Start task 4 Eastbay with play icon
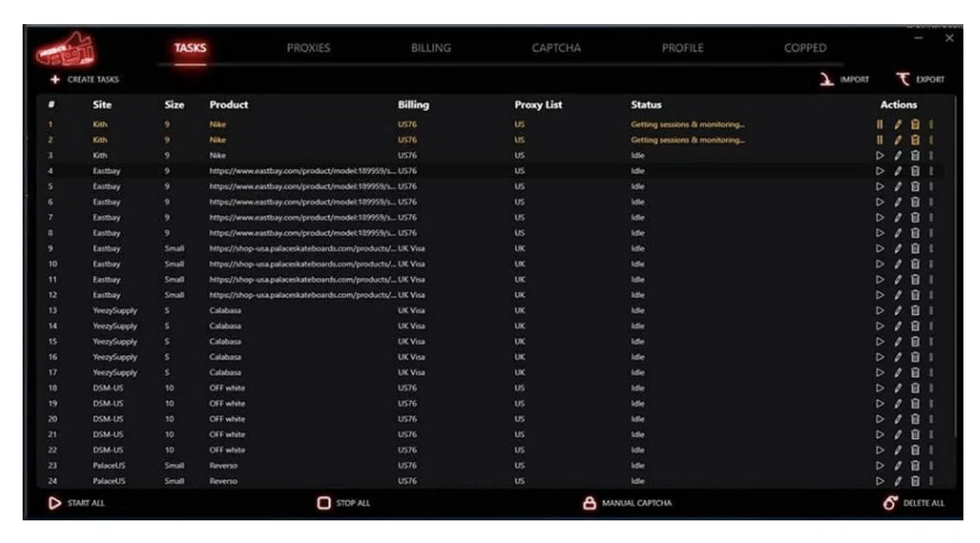This screenshot has width=980, height=543. click(879, 171)
